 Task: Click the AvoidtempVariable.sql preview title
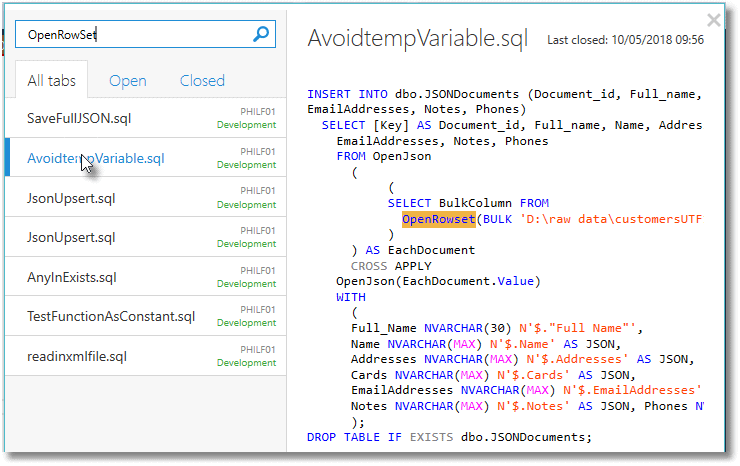418,39
